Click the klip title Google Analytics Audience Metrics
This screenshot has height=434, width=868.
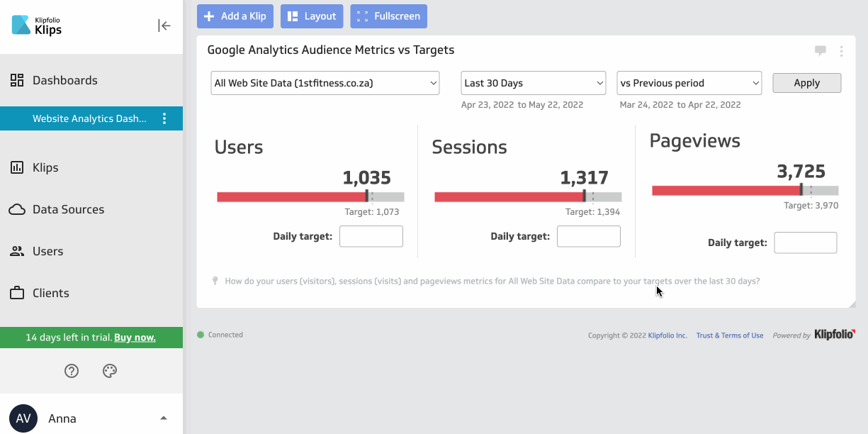330,50
